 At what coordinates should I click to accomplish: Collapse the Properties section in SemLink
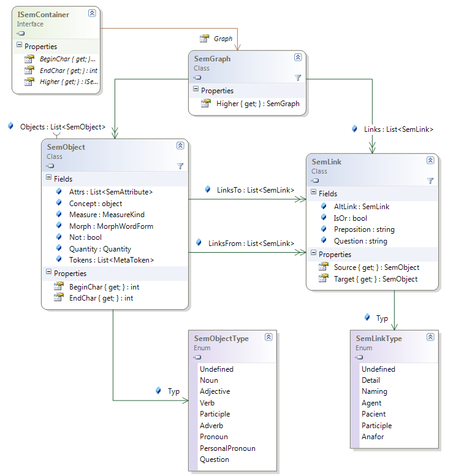[313, 253]
